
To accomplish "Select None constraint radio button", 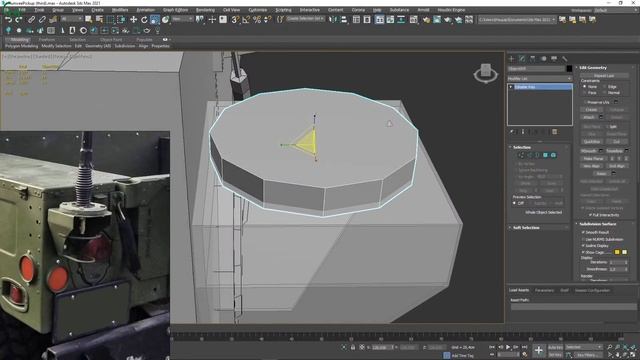I will pyautogui.click(x=584, y=87).
